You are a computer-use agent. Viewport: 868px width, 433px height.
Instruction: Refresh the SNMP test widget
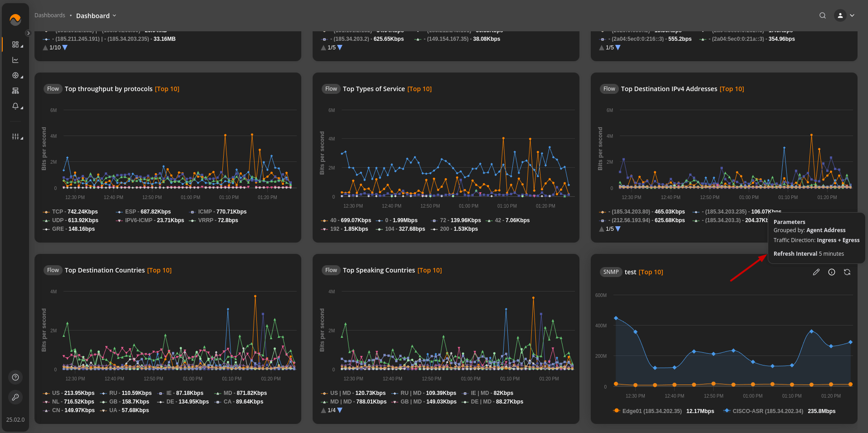click(x=847, y=272)
